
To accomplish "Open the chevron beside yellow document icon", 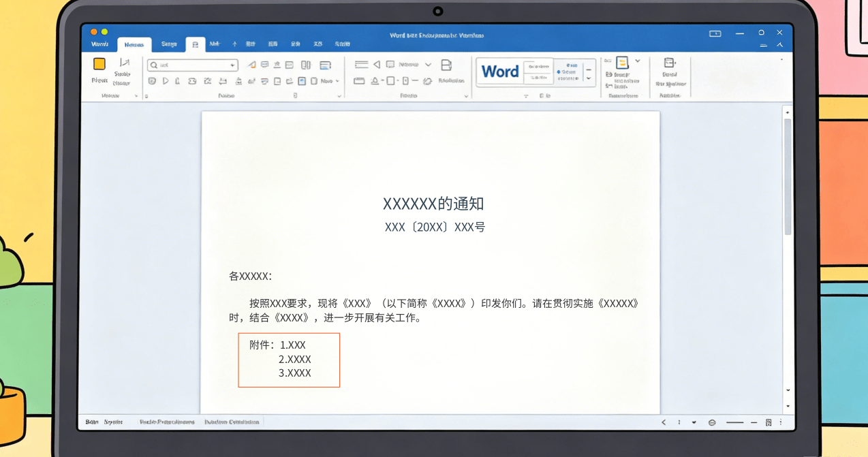I will (x=638, y=61).
